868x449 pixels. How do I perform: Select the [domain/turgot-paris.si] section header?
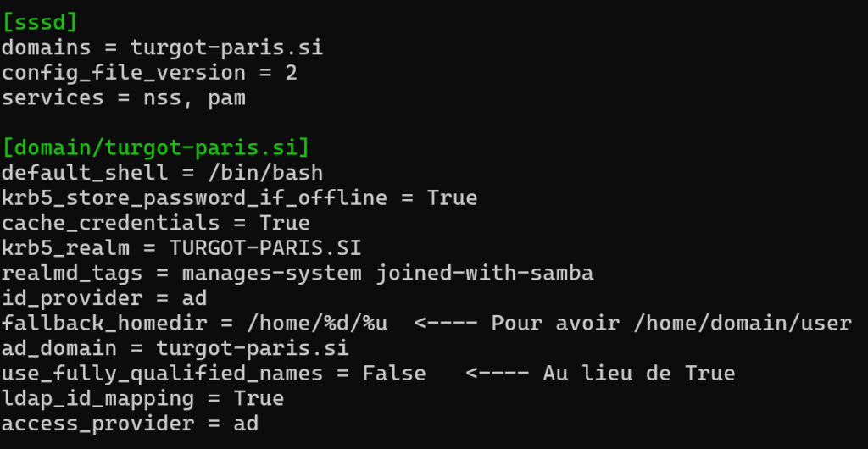[156, 147]
